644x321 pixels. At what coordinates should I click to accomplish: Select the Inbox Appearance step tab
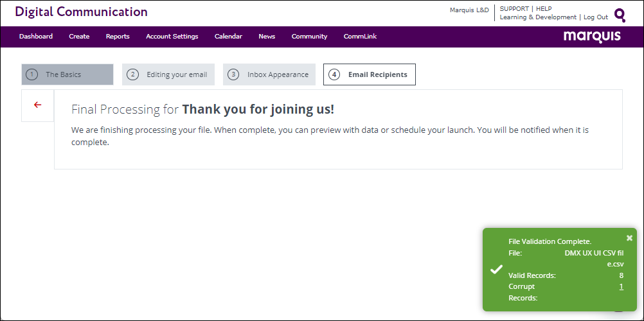coord(269,74)
